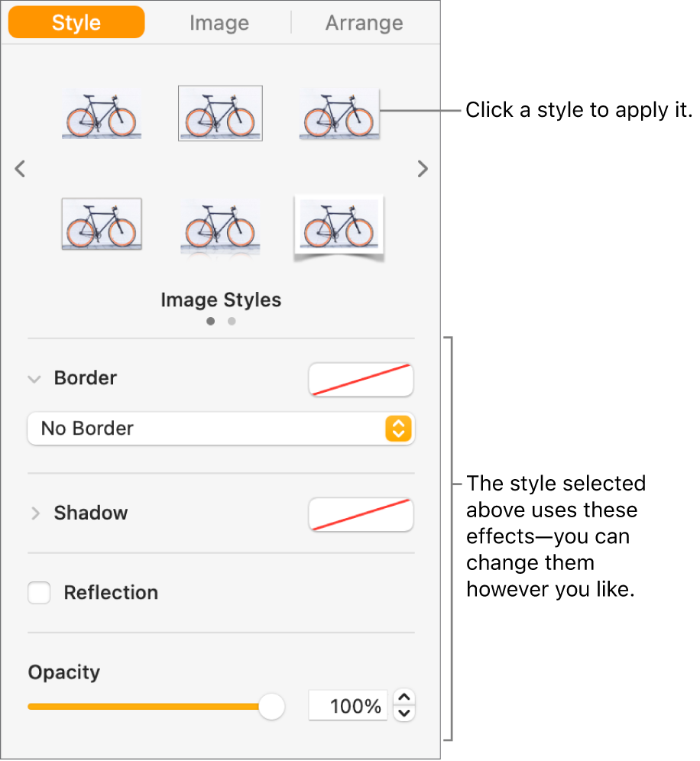Apply the thin-border bicycle image style

220,113
